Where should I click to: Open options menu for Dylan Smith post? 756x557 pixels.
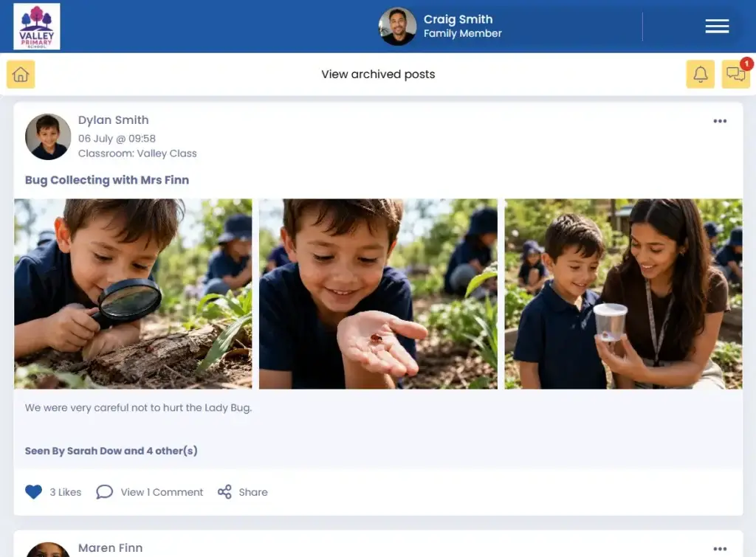pyautogui.click(x=720, y=121)
